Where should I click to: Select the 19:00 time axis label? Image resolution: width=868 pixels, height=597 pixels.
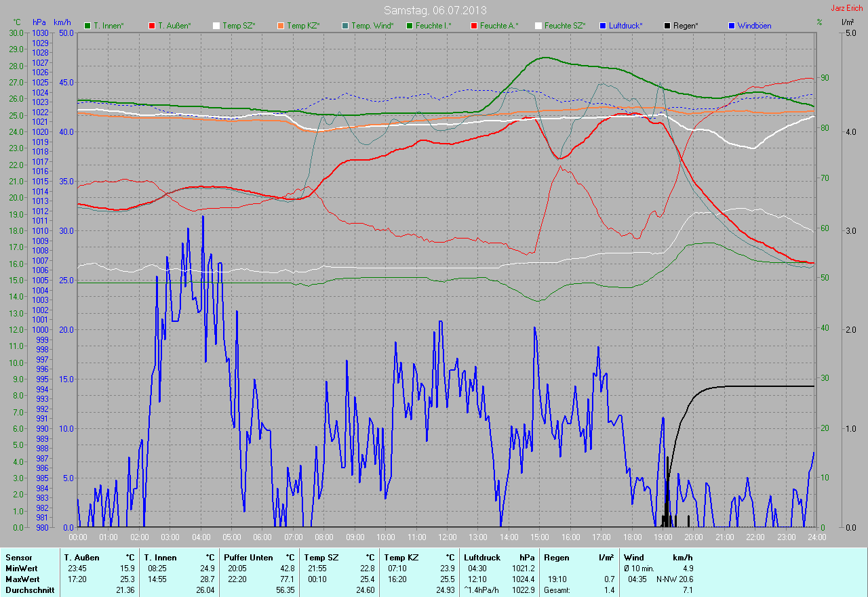[663, 537]
